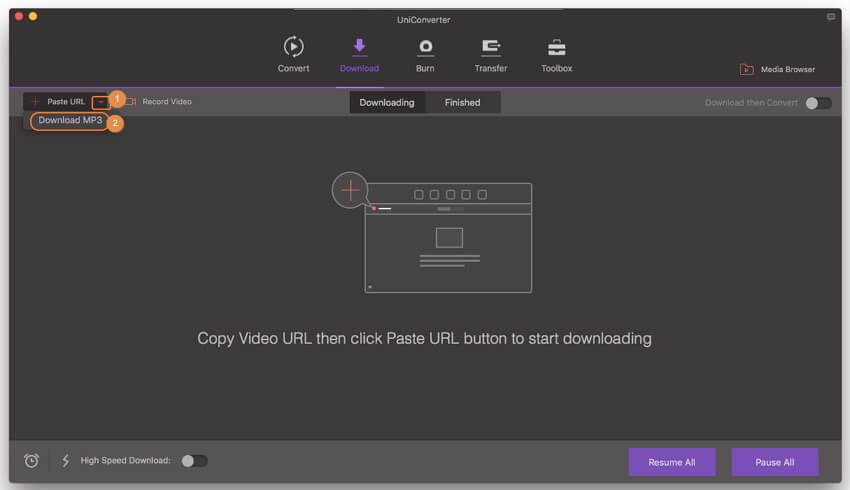850x490 pixels.
Task: Open the Convert section icon
Action: [293, 54]
